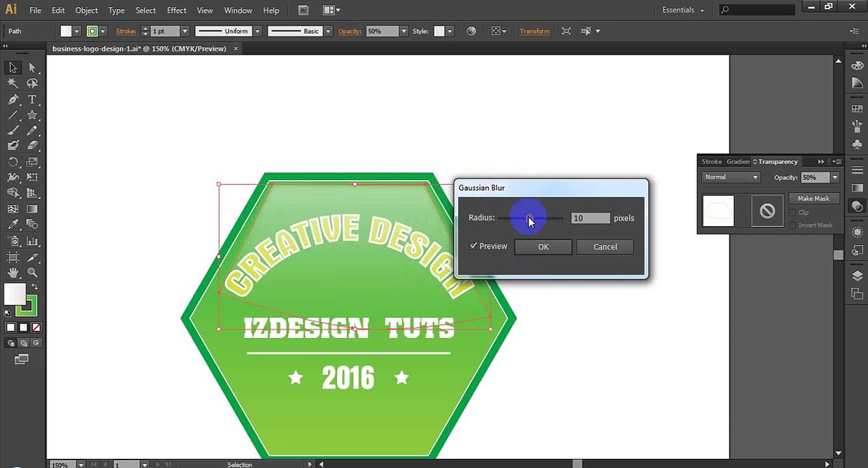868x468 pixels.
Task: Choose the Lasso tool
Action: pyautogui.click(x=32, y=83)
